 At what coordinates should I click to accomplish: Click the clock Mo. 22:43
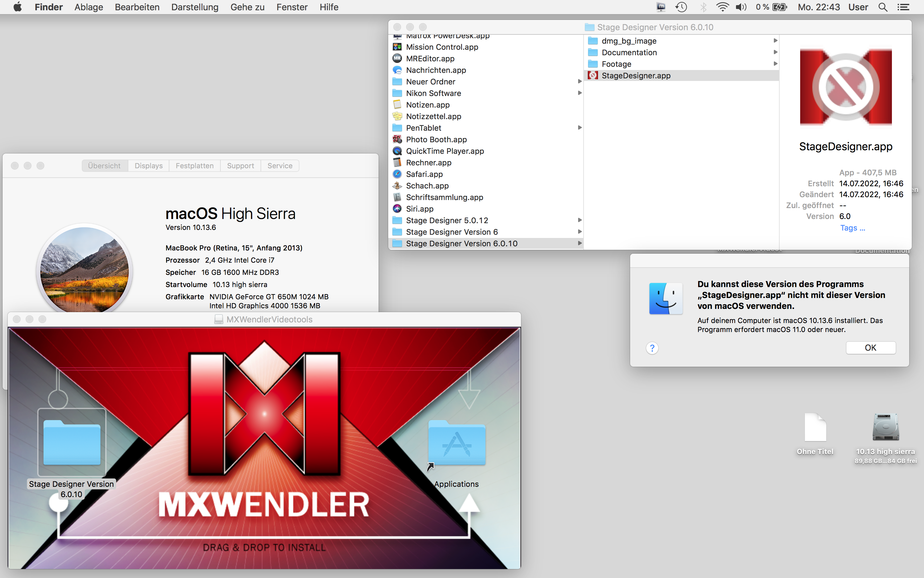819,7
